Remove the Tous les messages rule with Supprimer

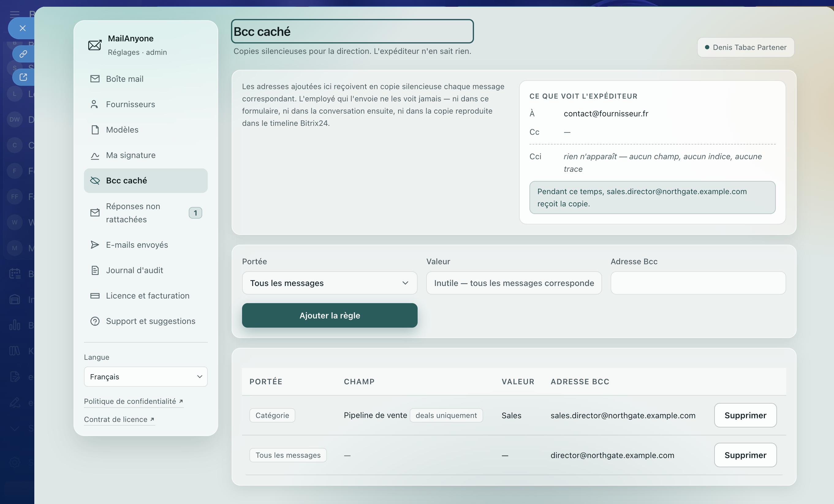coord(745,455)
